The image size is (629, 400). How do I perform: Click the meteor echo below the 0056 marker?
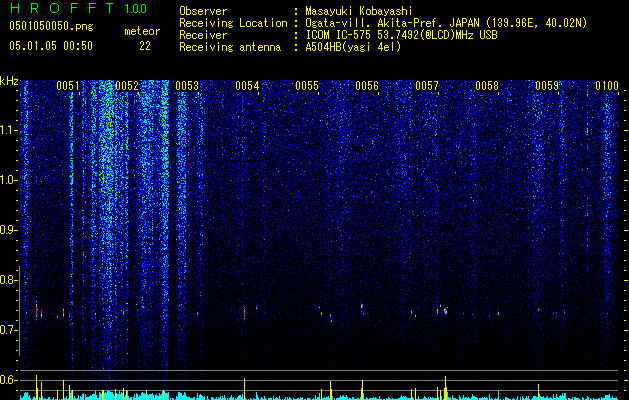362,307
